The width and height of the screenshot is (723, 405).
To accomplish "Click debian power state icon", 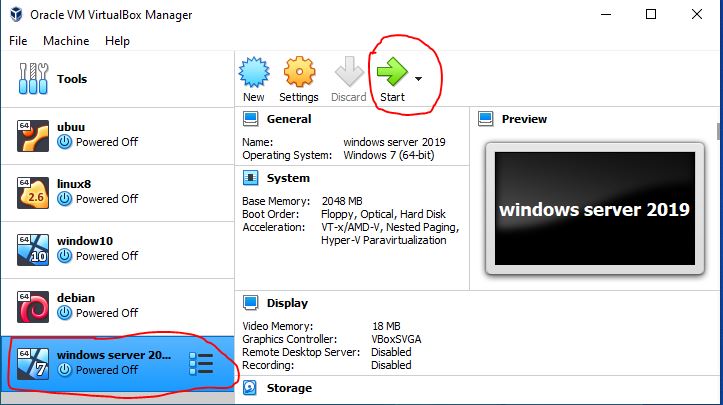I will pos(65,313).
